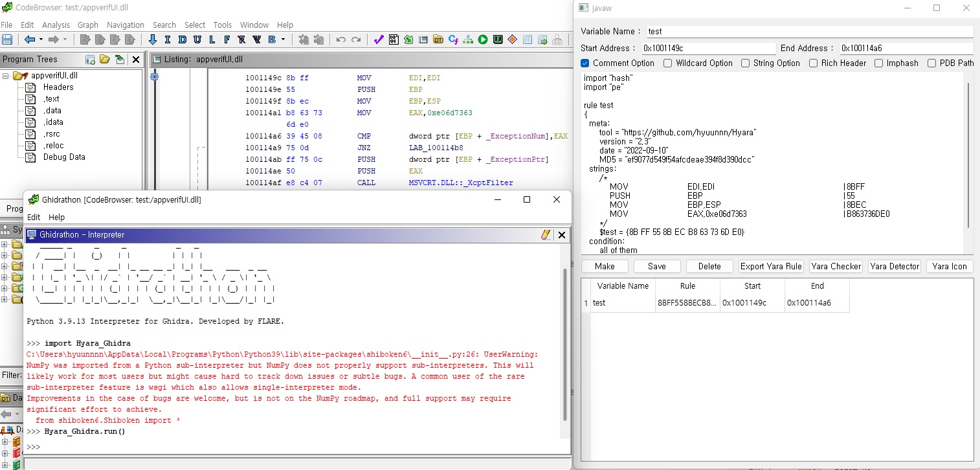Screen dimensions: 980x470
Task: Open the back arrow history dropdown
Action: pos(40,39)
